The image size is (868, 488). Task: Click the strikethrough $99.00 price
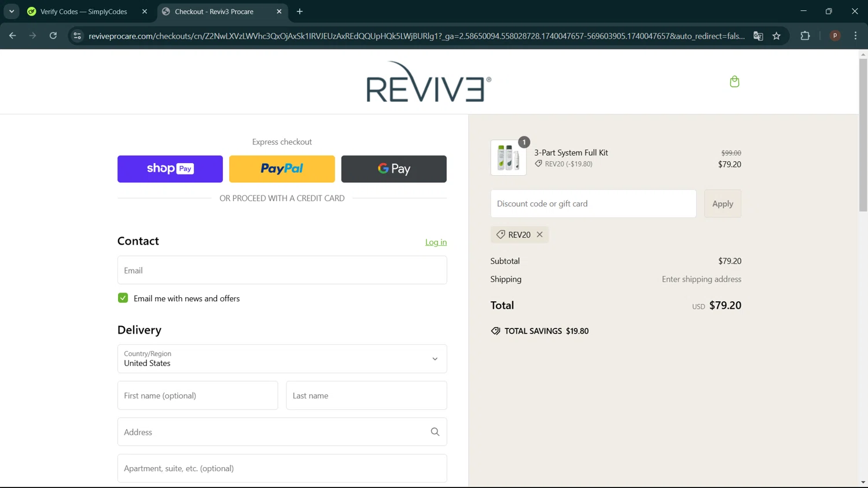(x=731, y=153)
